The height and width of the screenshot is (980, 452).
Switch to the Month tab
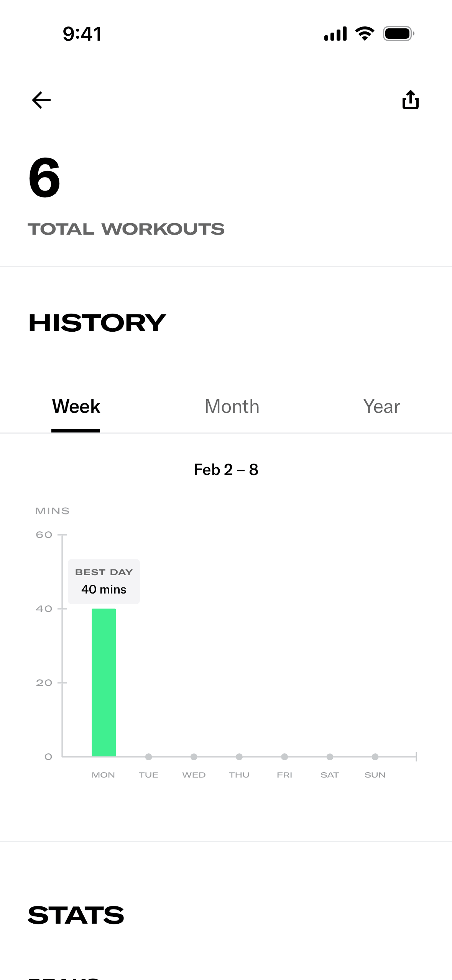click(x=232, y=406)
